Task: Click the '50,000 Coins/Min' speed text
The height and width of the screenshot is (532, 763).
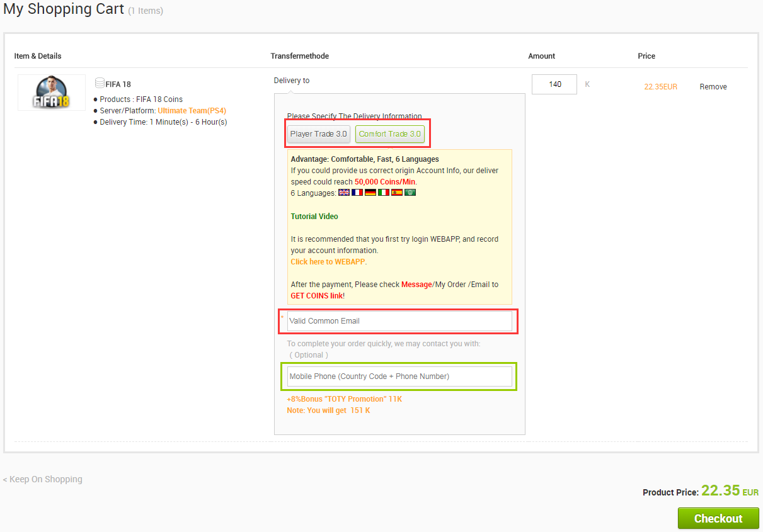Action: click(x=385, y=182)
